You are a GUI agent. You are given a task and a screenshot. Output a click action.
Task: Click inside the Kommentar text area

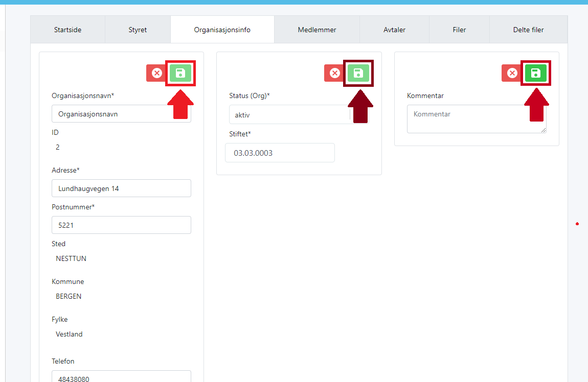coord(476,119)
